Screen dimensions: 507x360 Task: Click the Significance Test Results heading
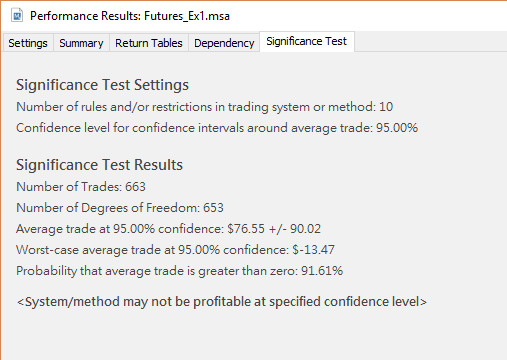pos(99,165)
